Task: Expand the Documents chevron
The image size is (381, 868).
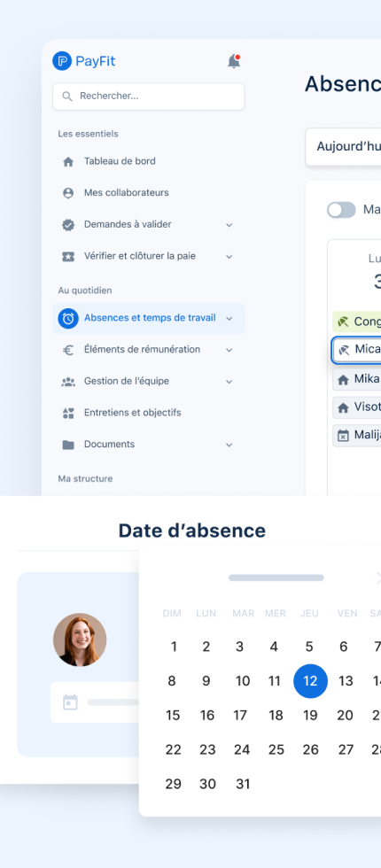Action: tap(229, 445)
